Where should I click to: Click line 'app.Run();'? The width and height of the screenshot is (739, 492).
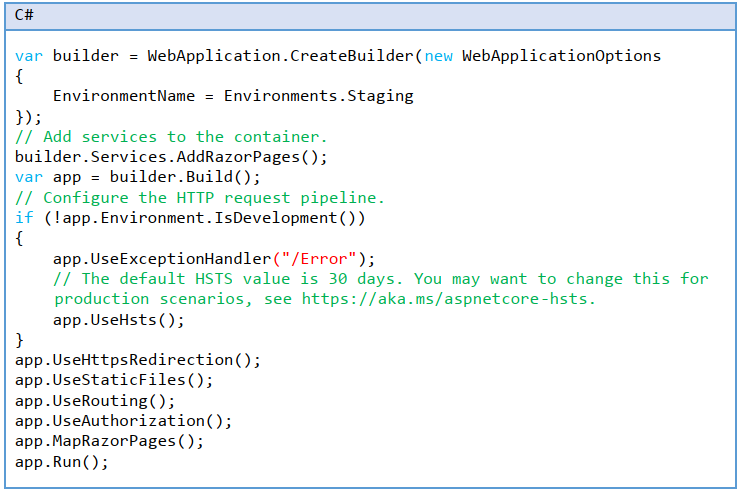click(x=62, y=462)
